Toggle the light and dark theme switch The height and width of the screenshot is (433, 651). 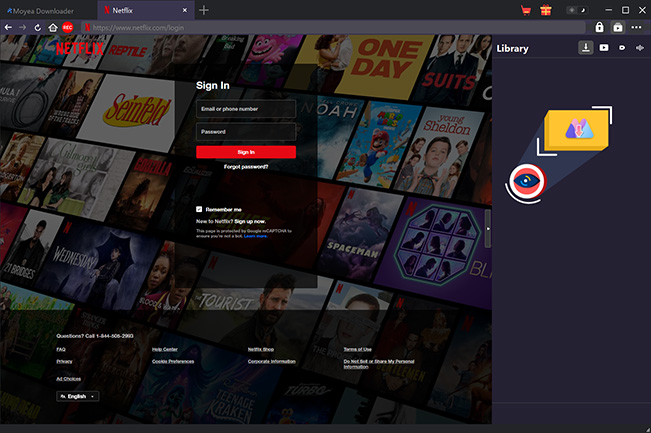577,10
